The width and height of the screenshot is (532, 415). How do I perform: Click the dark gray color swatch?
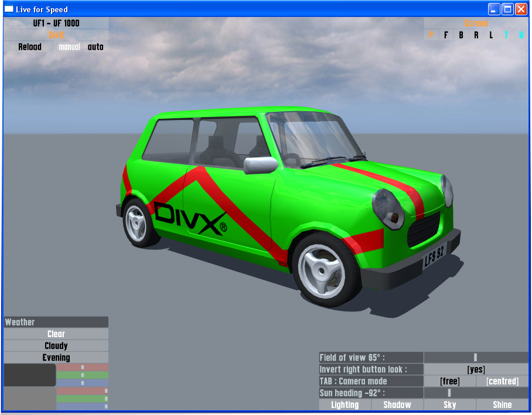[30, 375]
